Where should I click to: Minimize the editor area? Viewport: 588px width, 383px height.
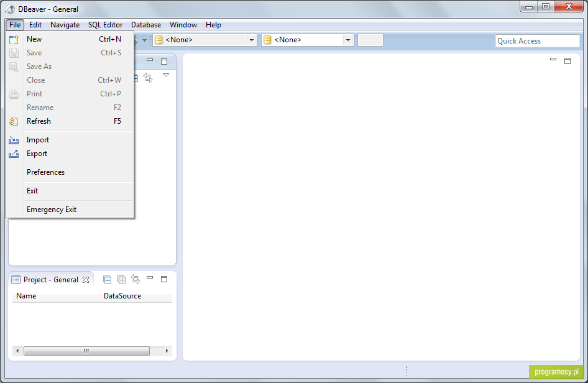553,59
